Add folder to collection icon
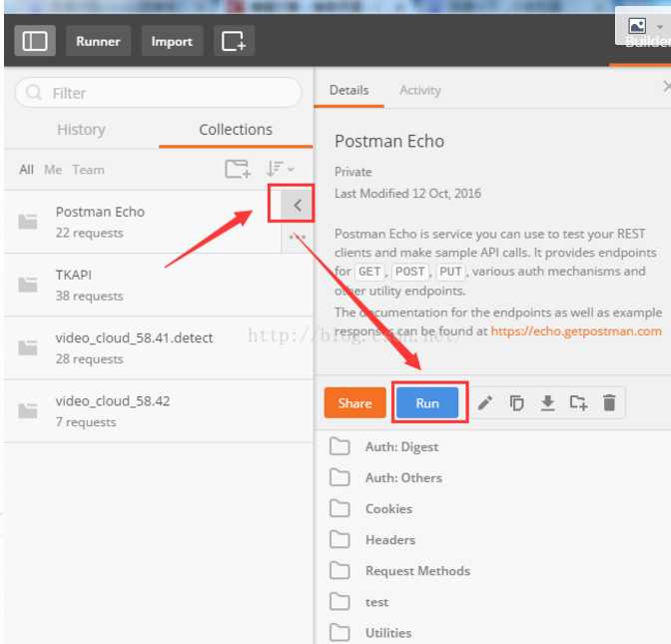Image resolution: width=671 pixels, height=644 pixels. (x=578, y=402)
